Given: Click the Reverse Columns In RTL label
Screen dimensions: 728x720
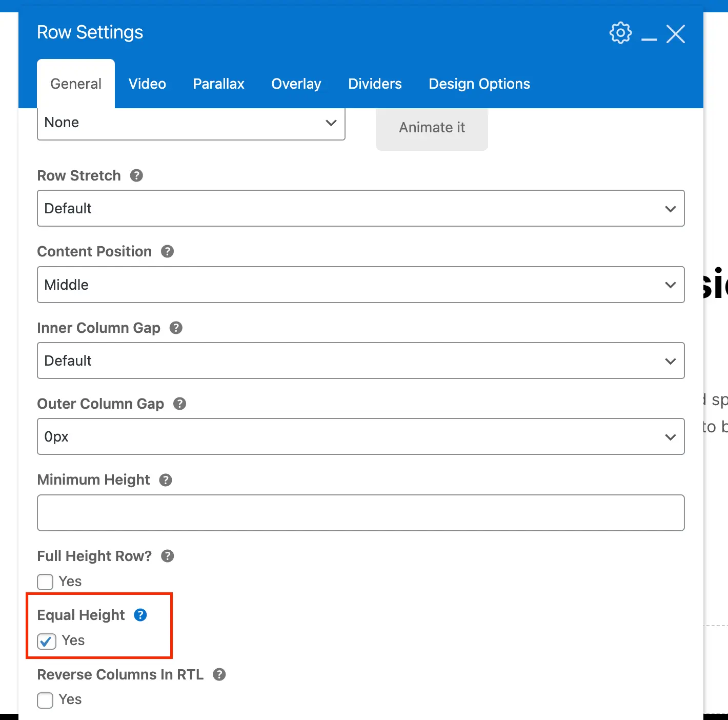Looking at the screenshot, I should [120, 674].
